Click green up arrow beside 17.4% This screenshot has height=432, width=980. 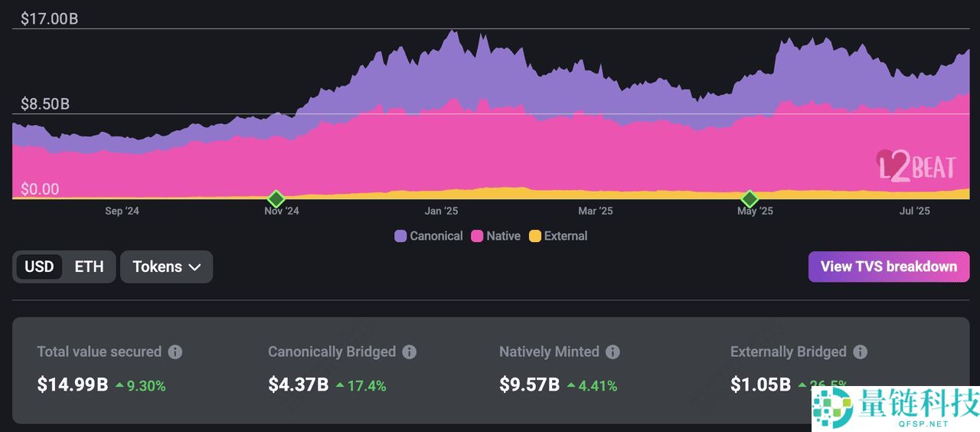(x=340, y=385)
